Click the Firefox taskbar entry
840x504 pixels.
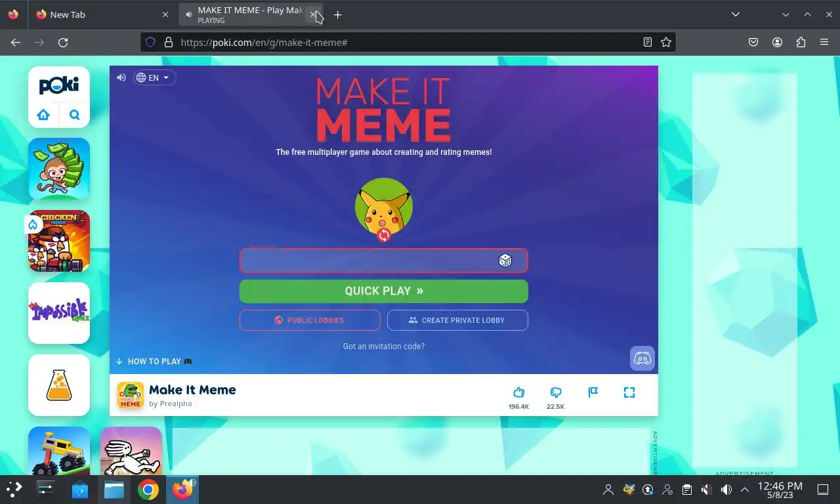coord(182,489)
